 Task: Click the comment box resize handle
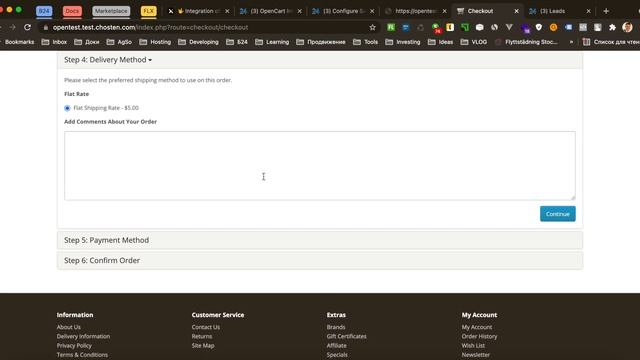coord(573,197)
